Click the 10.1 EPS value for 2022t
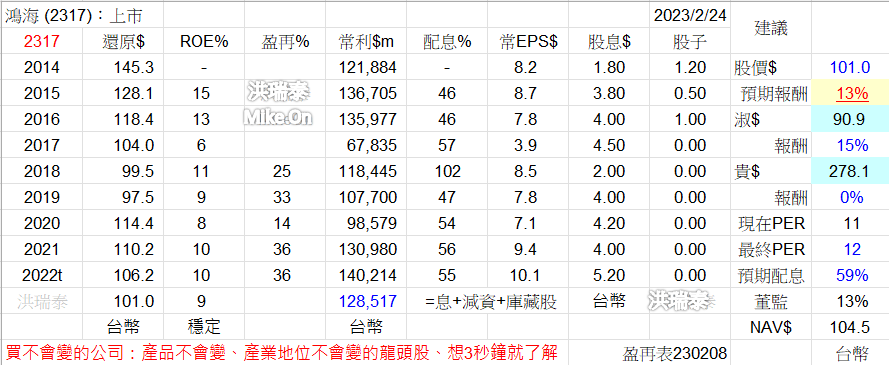Viewport: 889px width, 365px height. pos(525,275)
